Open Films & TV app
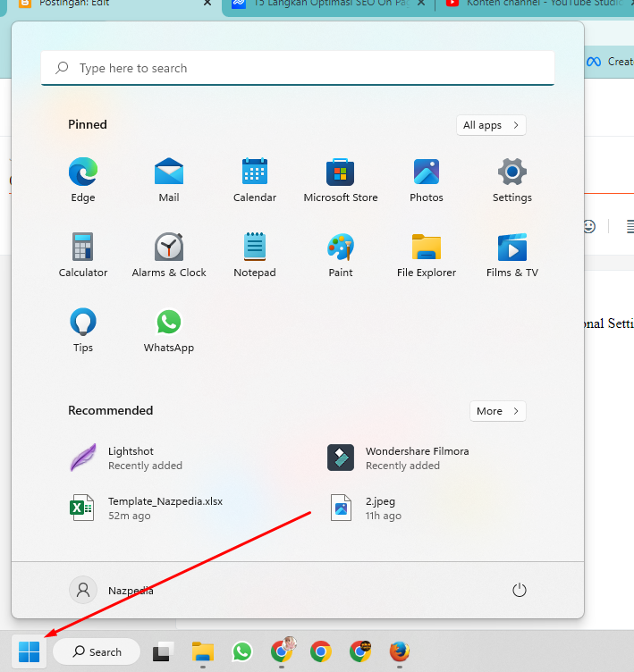The width and height of the screenshot is (634, 672). point(511,255)
